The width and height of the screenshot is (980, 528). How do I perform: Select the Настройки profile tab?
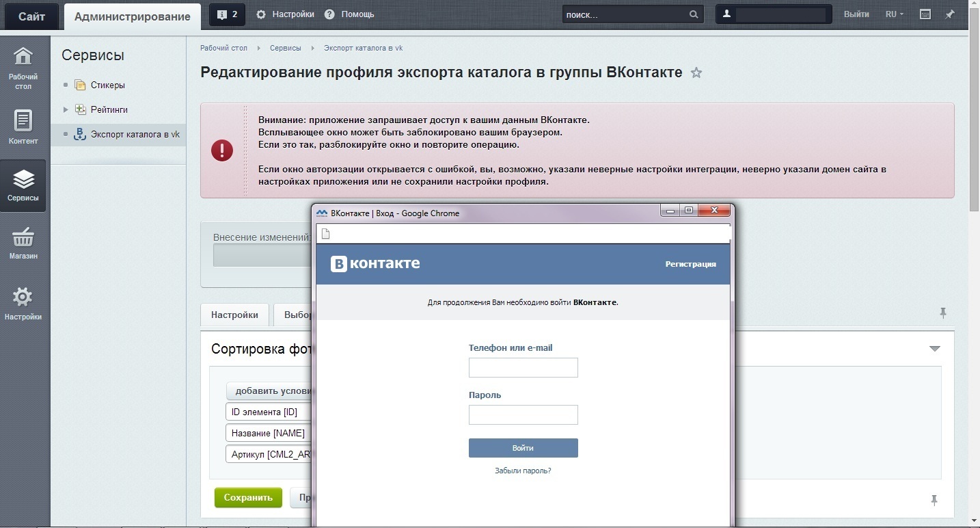[x=234, y=315]
